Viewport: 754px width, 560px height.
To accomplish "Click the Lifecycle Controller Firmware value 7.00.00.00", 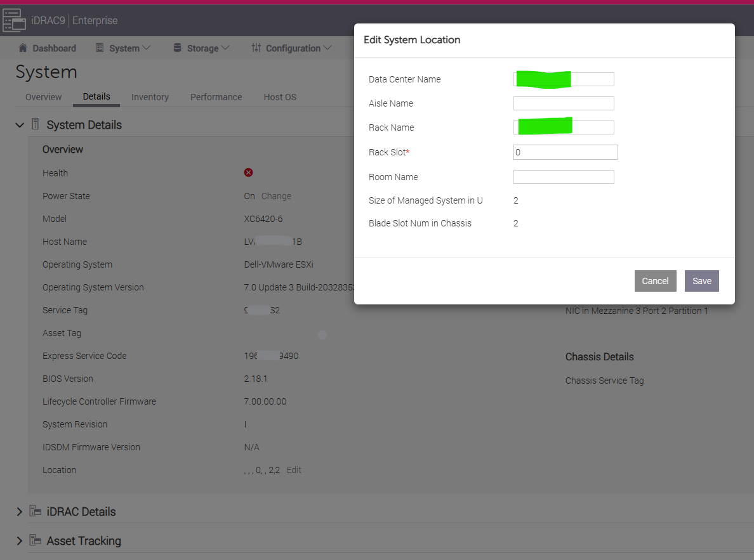I will tap(265, 401).
